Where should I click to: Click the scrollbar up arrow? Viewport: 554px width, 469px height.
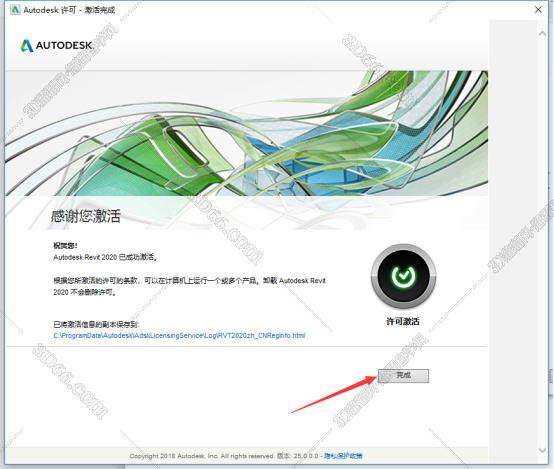[542, 34]
